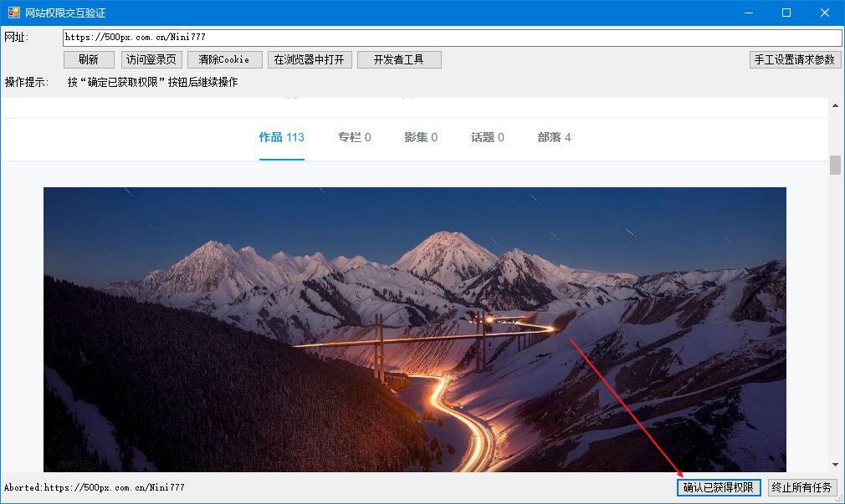Click 终止所有任务 stop all tasks button
This screenshot has width=845, height=504.
click(801, 487)
